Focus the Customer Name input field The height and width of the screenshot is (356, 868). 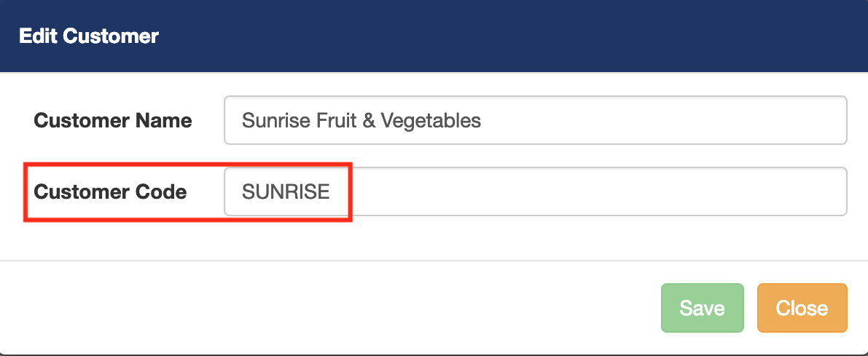tap(656, 120)
